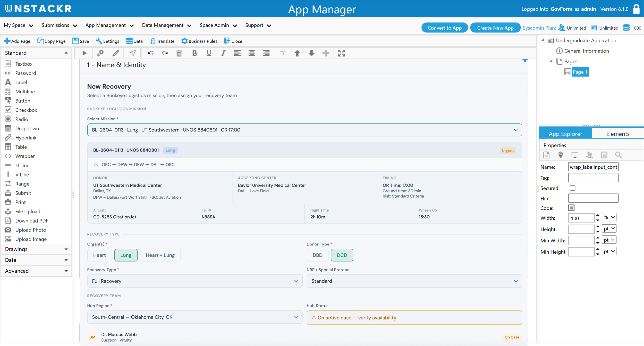Pick the Wrapper element in the palette
The width and height of the screenshot is (644, 346).
click(25, 156)
